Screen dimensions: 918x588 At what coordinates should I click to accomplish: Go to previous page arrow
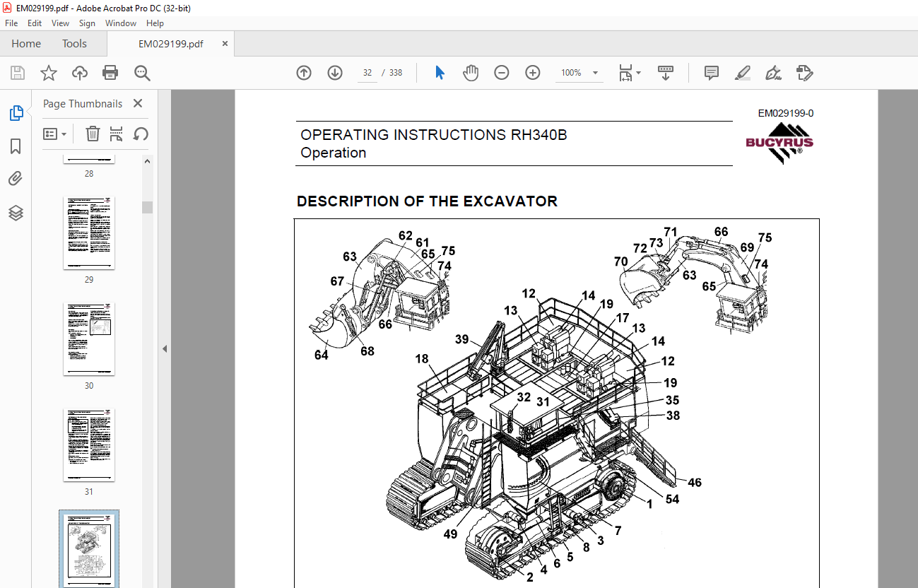point(304,73)
